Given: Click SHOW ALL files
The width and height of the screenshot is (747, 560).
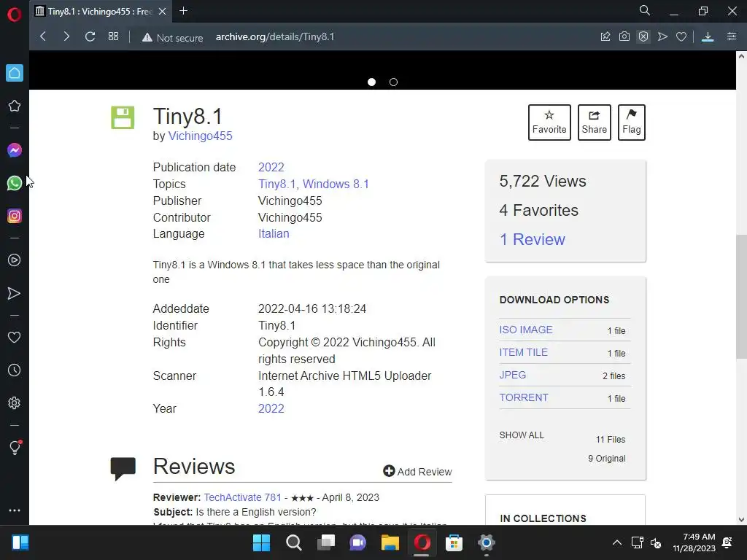Looking at the screenshot, I should 522,435.
